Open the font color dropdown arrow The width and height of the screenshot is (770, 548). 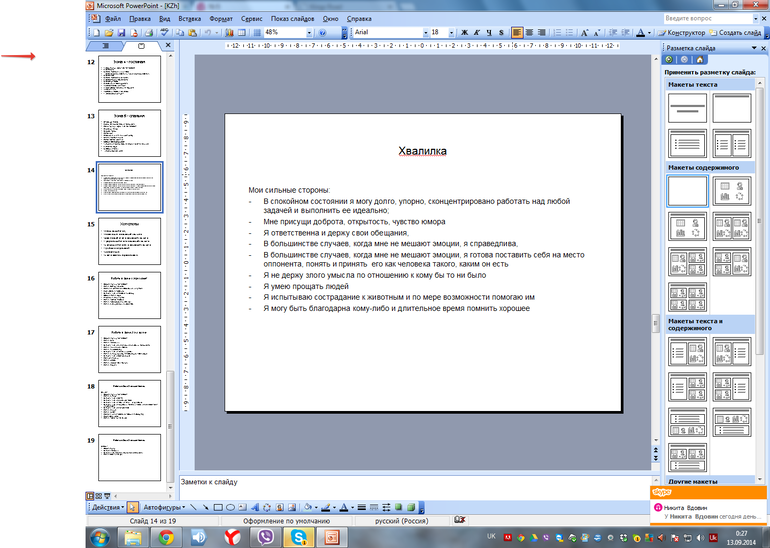[x=649, y=32]
